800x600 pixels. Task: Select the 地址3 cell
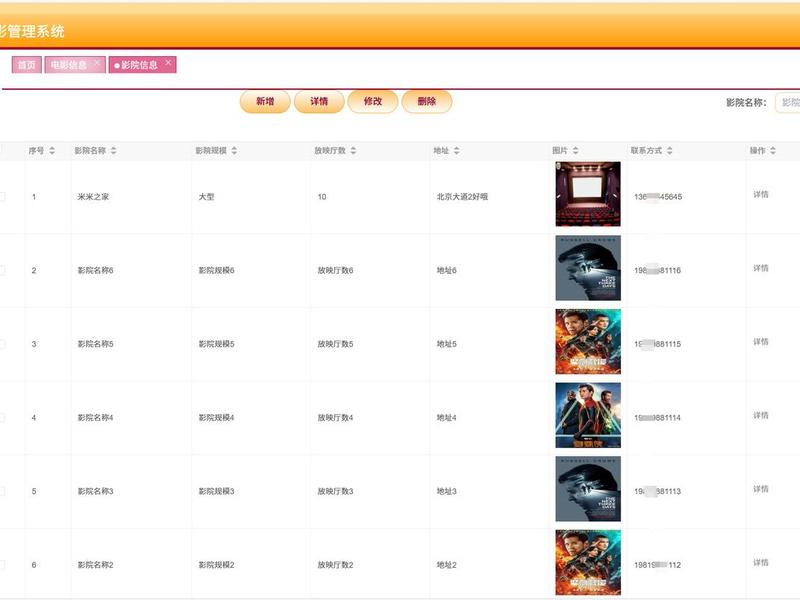pyautogui.click(x=446, y=491)
